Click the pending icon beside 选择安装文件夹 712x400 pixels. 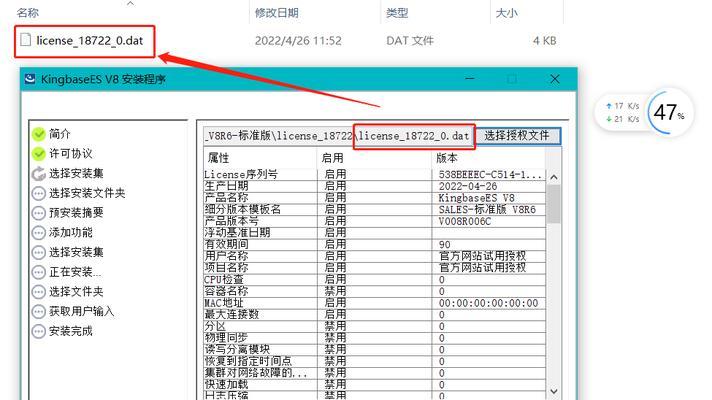point(39,193)
